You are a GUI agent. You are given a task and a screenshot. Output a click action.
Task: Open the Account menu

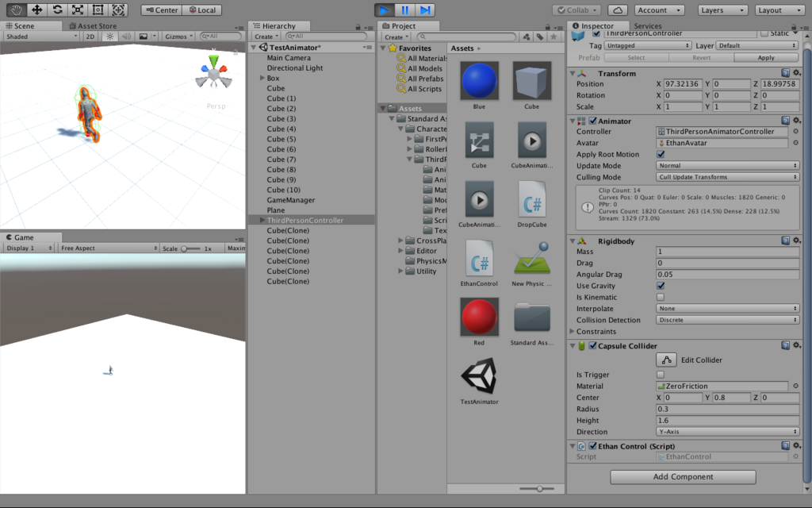658,10
